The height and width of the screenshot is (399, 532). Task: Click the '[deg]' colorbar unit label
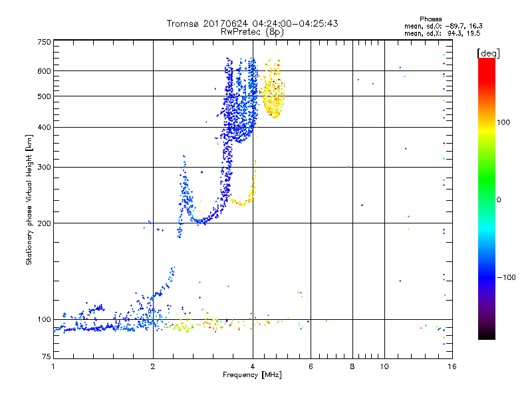[488, 53]
